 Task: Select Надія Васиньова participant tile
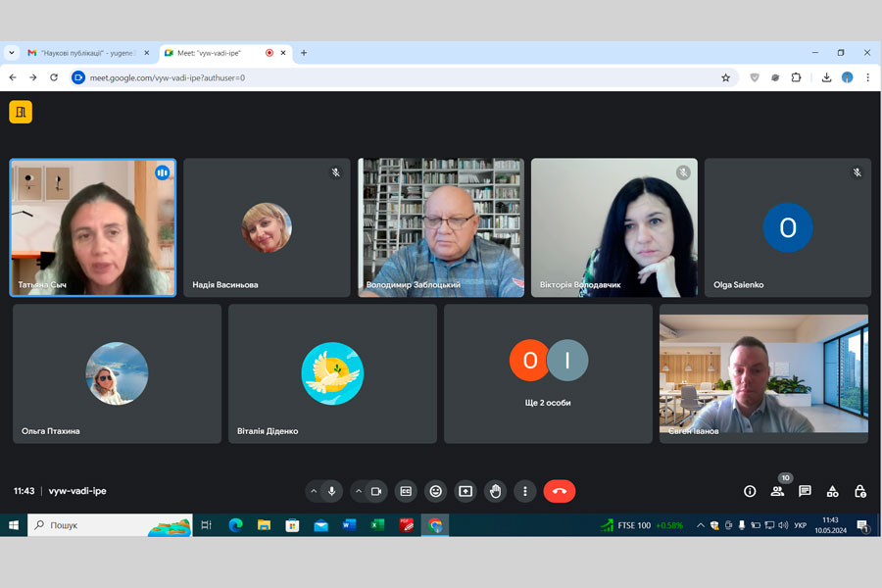[x=267, y=227]
